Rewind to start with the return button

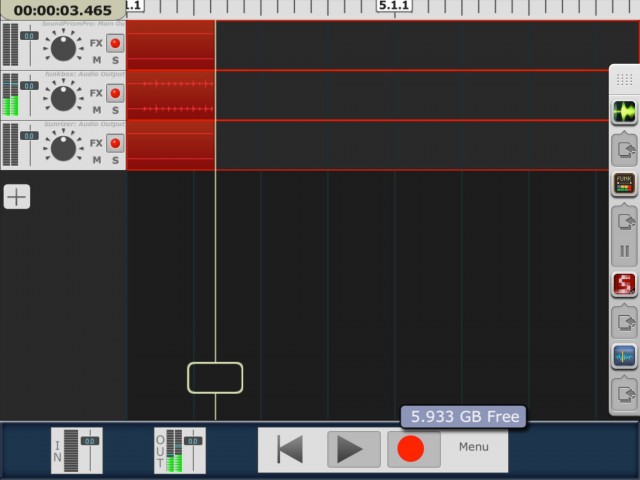click(291, 449)
